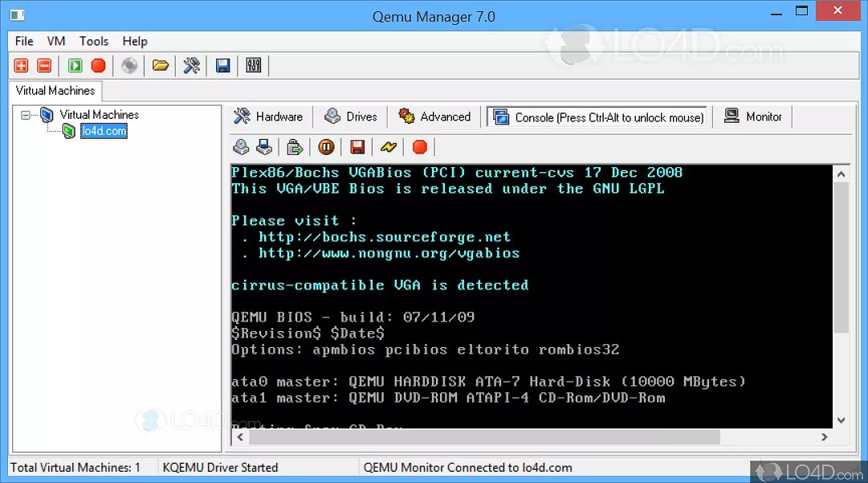Click the greyed disc icon in main toolbar
Image resolution: width=868 pixels, height=483 pixels.
click(129, 66)
